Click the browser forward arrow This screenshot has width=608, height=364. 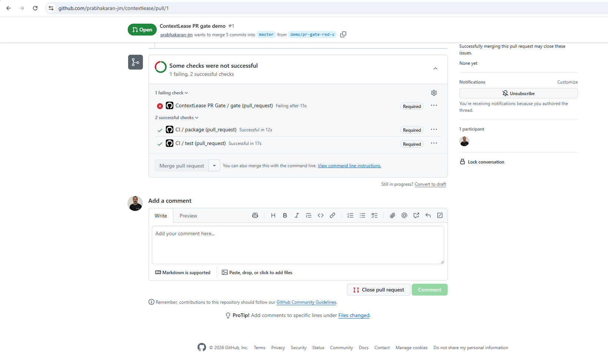pos(22,8)
